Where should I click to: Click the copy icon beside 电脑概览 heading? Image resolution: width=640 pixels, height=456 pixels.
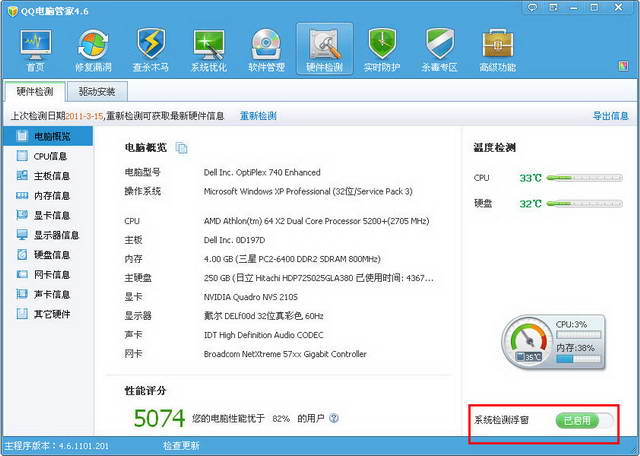point(182,148)
